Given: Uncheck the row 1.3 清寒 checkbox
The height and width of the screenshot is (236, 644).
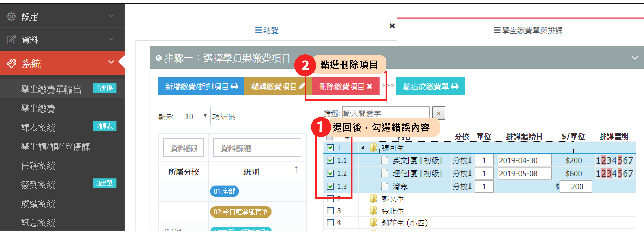Looking at the screenshot, I should 330,186.
